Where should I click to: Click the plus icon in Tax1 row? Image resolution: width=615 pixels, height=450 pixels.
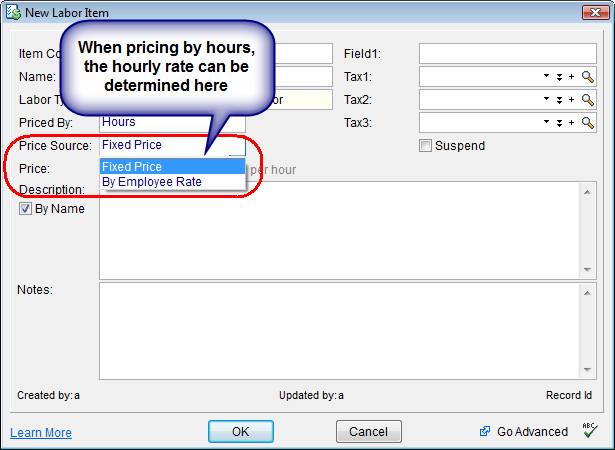click(x=572, y=77)
